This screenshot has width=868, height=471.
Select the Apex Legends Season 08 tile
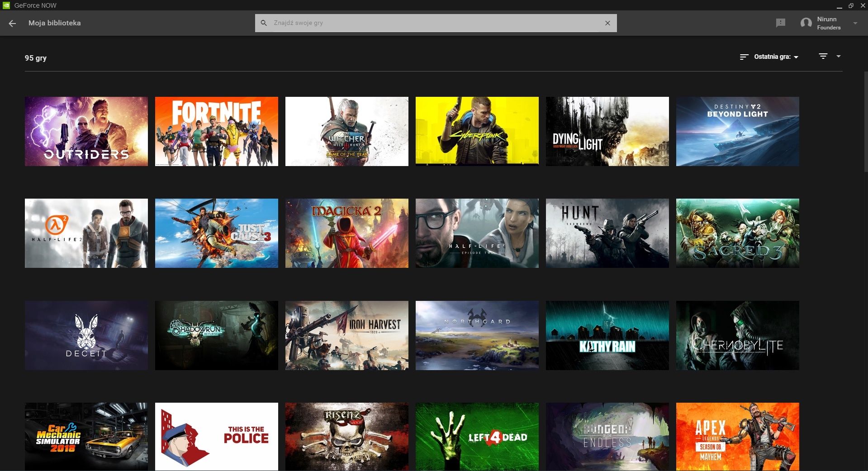pos(737,437)
